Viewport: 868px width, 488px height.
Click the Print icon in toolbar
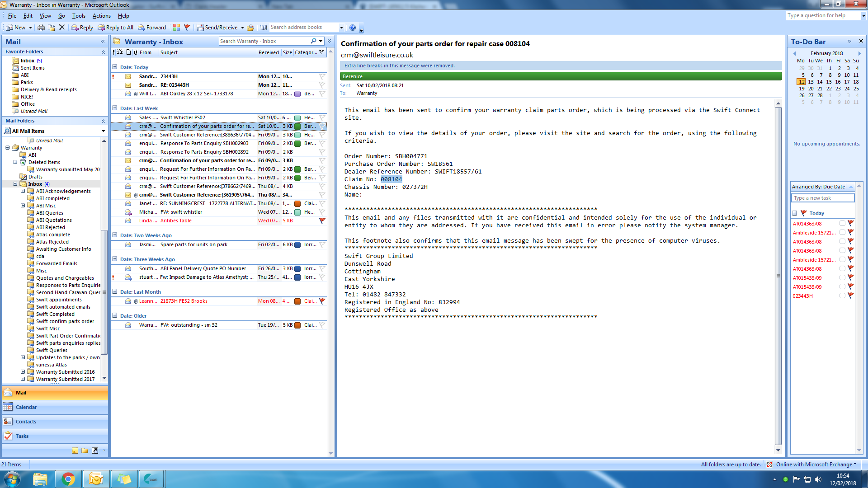[41, 28]
